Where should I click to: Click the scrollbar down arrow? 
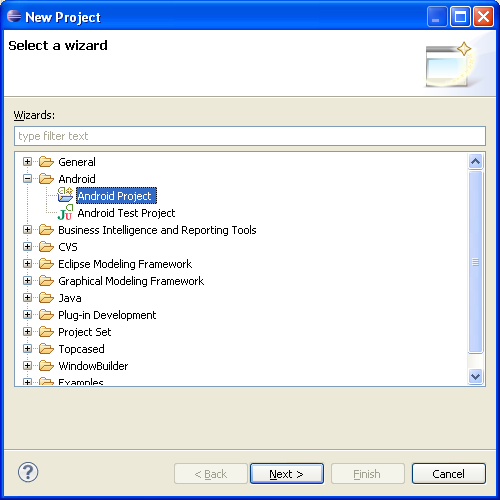pos(476,377)
